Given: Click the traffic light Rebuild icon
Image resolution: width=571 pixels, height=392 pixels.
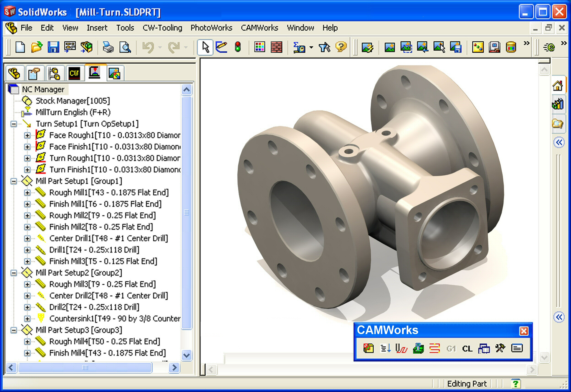Looking at the screenshot, I should 237,47.
